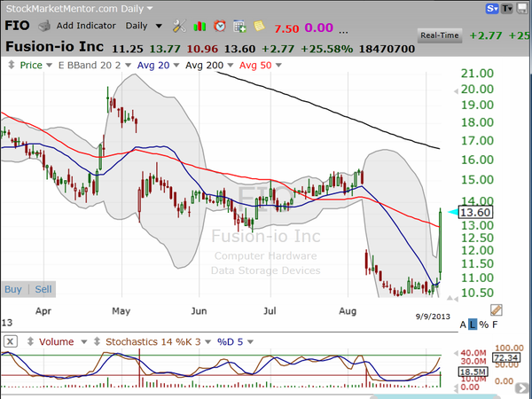Click the 21.00 price axis label
Viewport: 532px width, 399px height.
point(477,74)
